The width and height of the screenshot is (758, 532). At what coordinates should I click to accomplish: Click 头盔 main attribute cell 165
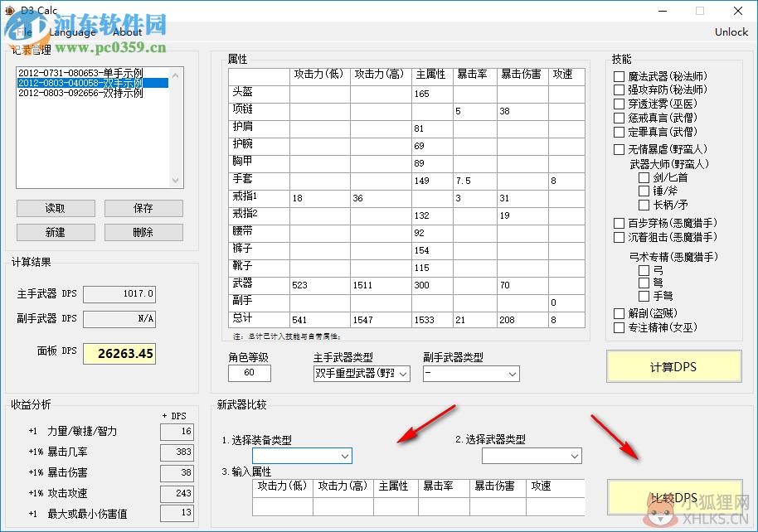[432, 94]
